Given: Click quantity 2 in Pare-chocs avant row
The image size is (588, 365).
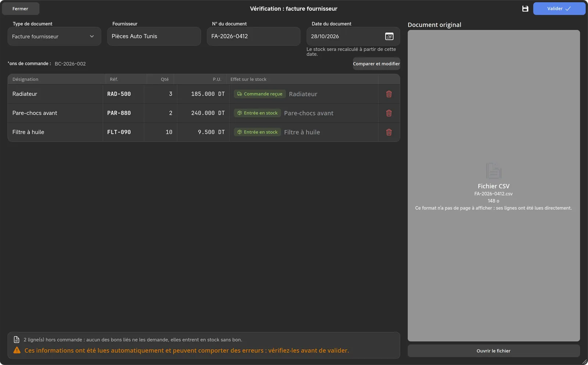Looking at the screenshot, I should coord(171,113).
